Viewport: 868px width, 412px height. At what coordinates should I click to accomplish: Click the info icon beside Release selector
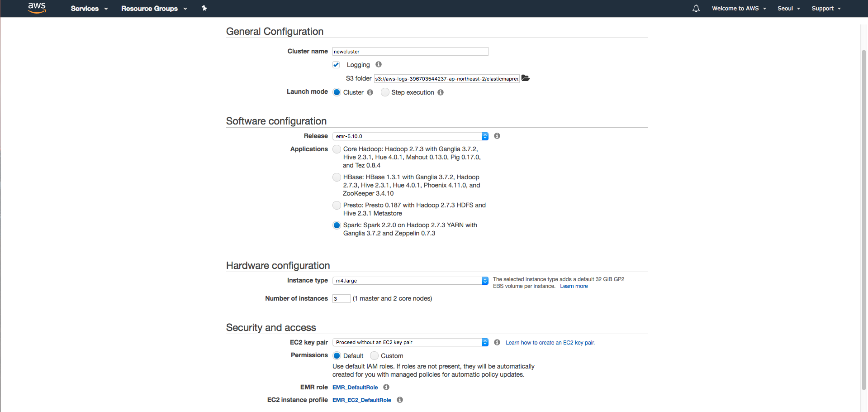coord(496,136)
